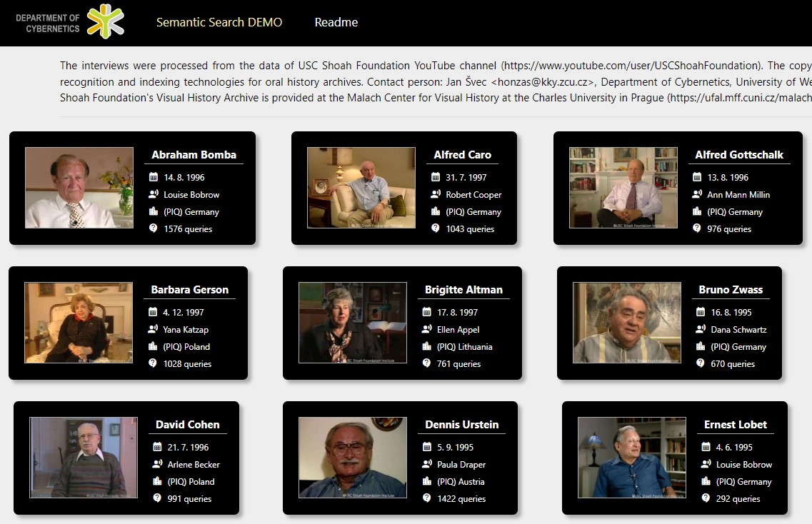This screenshot has width=812, height=524.
Task: Click the '1422 queries' text
Action: [x=461, y=498]
